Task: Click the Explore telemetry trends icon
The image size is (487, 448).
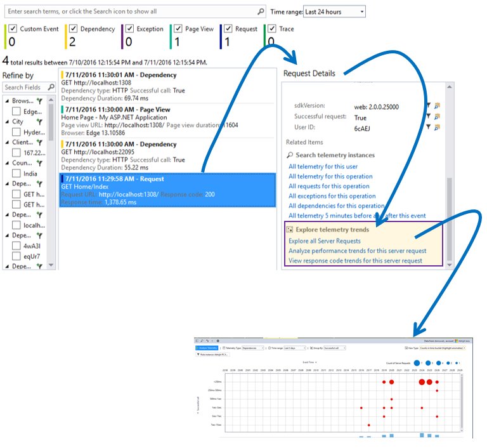Action: pos(290,230)
